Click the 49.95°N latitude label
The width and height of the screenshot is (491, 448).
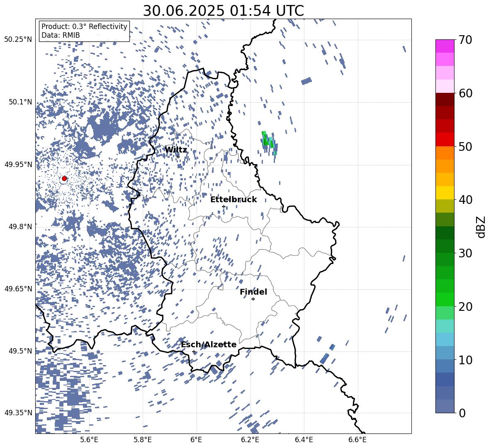pyautogui.click(x=18, y=164)
